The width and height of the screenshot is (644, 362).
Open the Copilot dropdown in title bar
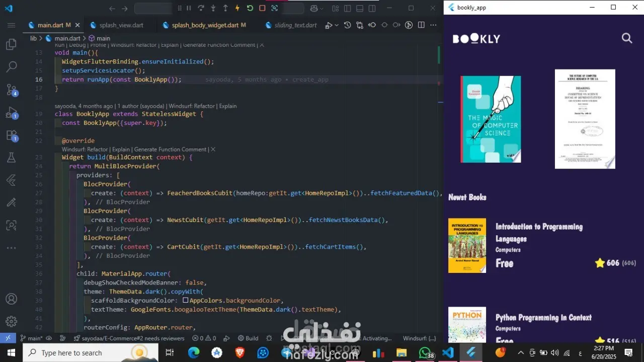coord(317,9)
